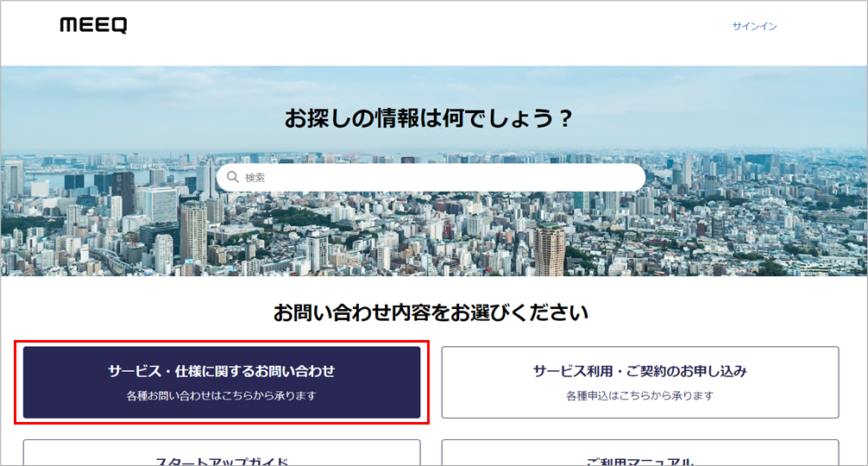The width and height of the screenshot is (868, 466).
Task: Click the text 各種申込はこちらから承ります
Action: (640, 396)
